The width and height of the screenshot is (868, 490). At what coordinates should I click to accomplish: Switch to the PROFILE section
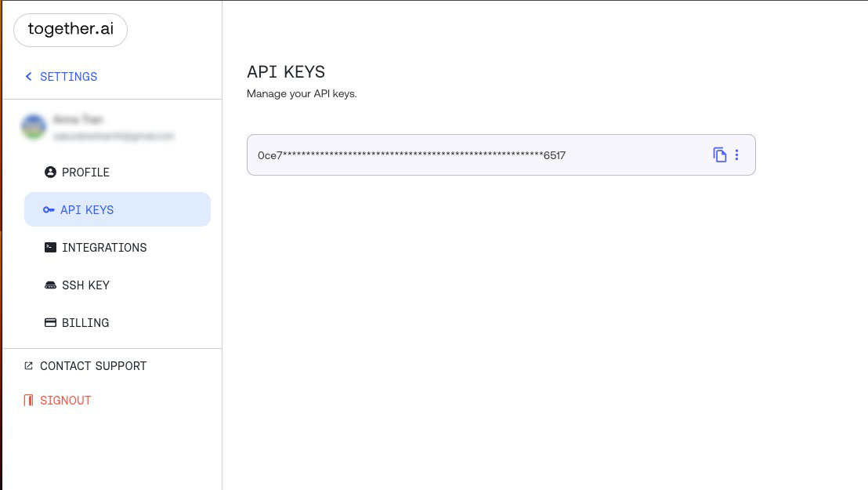click(86, 172)
